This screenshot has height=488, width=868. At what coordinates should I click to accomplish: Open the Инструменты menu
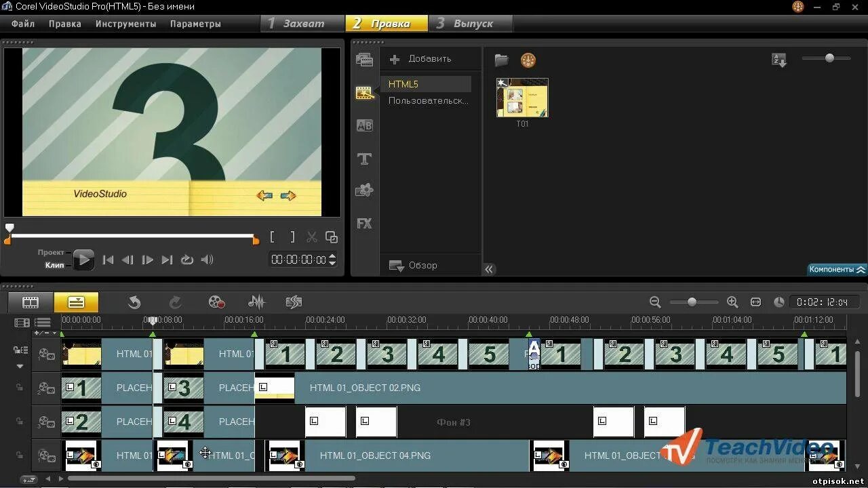click(126, 24)
